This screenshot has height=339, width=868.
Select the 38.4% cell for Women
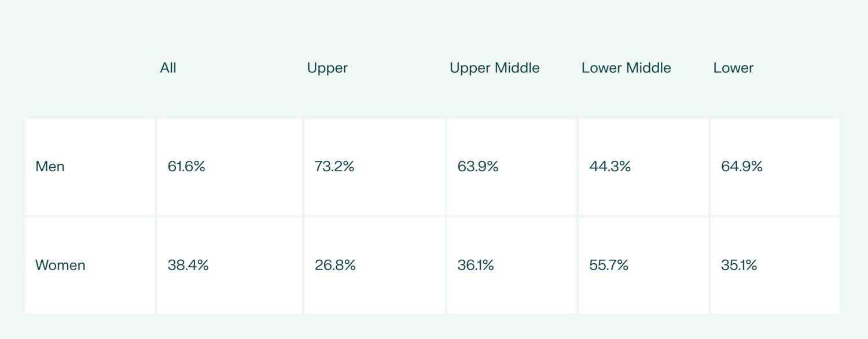[188, 266]
